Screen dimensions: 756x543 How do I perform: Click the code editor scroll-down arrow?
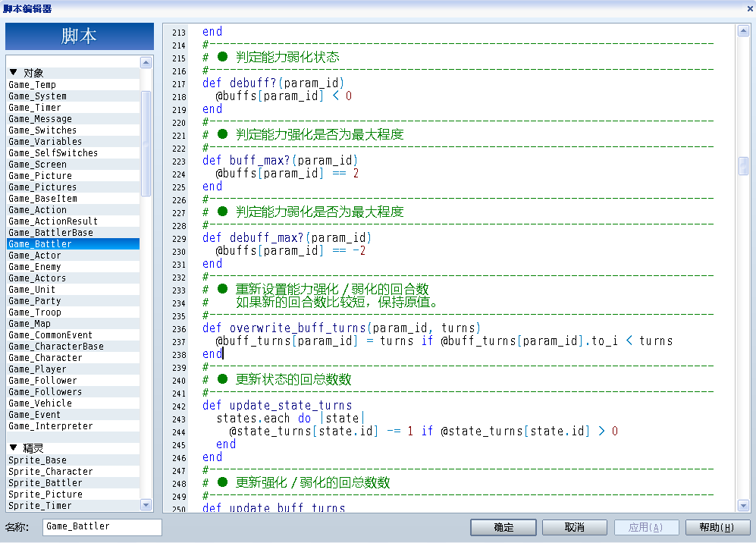point(743,505)
